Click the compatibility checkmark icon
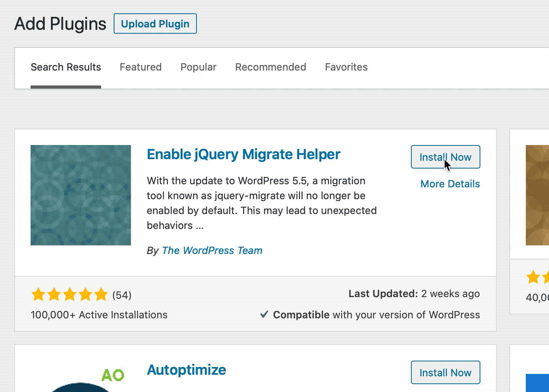The image size is (549, 392). pos(264,314)
